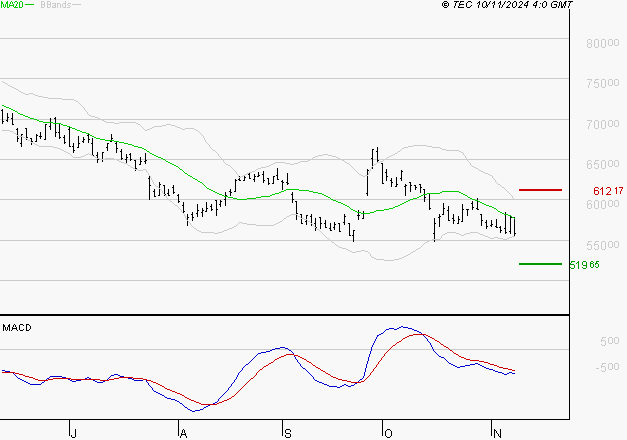
Task: Click the A month marker on time axis
Action: (x=183, y=433)
